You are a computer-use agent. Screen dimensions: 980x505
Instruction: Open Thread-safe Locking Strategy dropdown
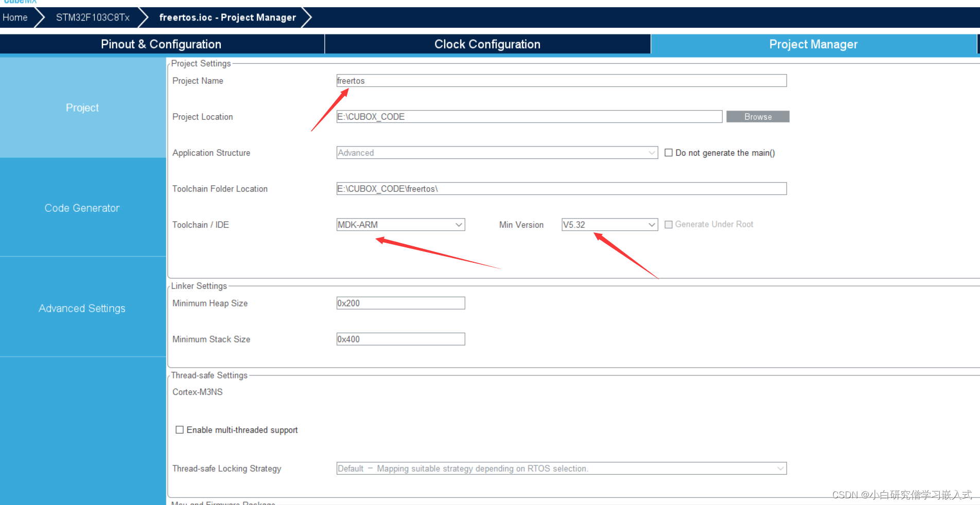pyautogui.click(x=562, y=468)
